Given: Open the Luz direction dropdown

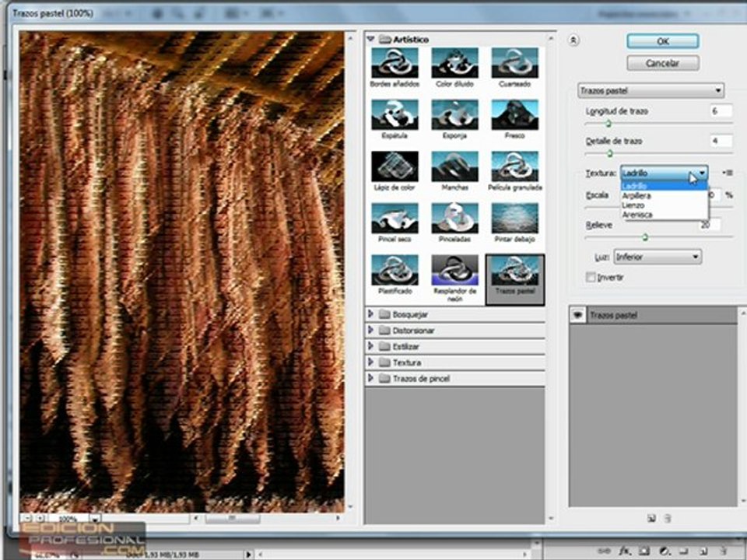Looking at the screenshot, I should [x=658, y=257].
